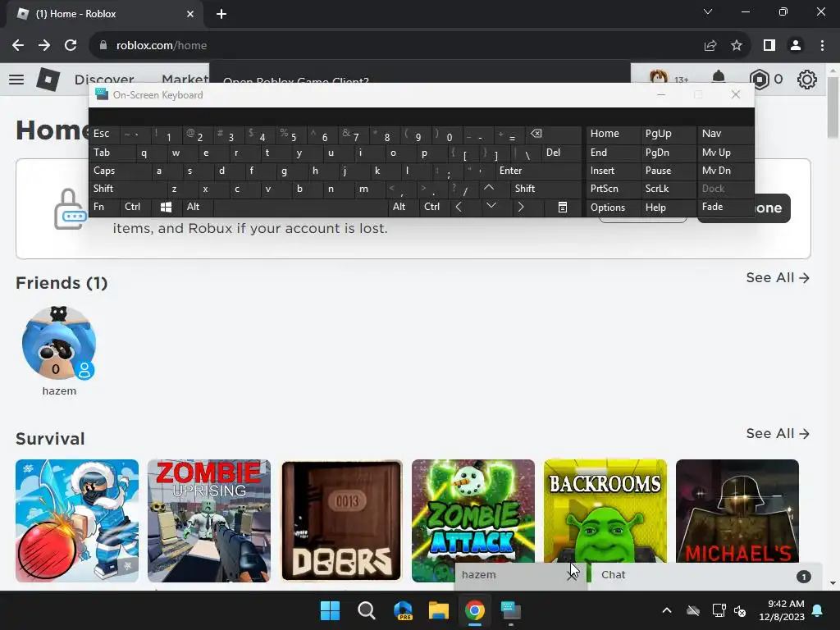The width and height of the screenshot is (840, 630).
Task: Open Windows Start menu
Action: (x=330, y=610)
